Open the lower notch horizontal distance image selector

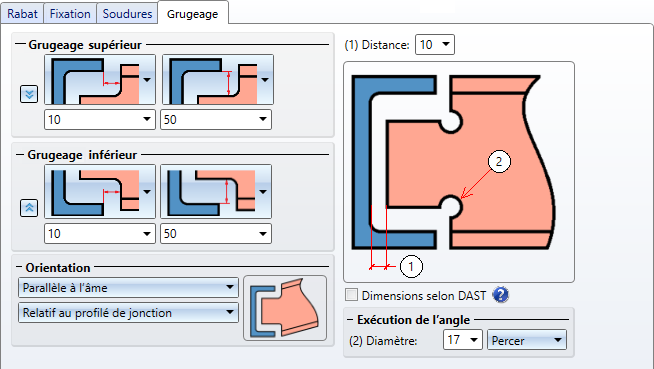click(100, 191)
